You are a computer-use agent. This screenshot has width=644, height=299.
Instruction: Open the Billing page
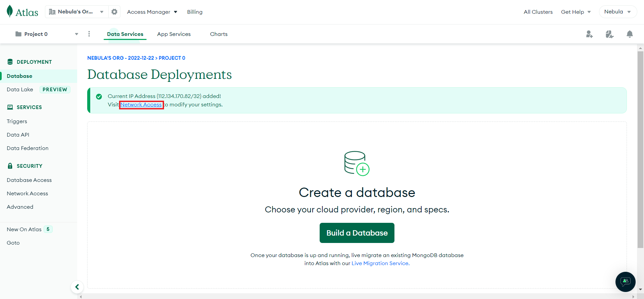195,12
